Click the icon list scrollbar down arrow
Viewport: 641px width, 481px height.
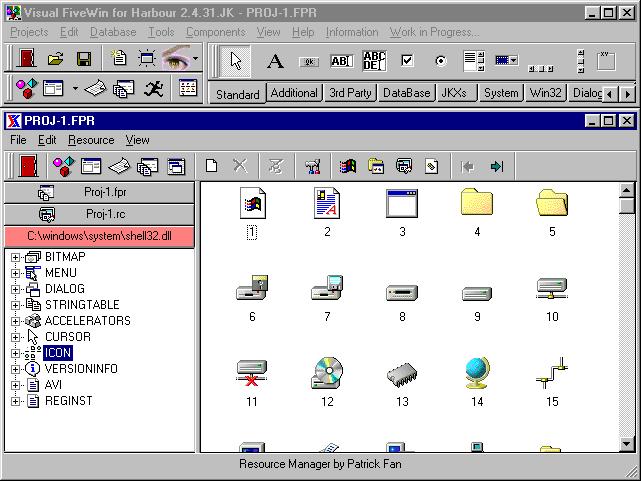627,444
